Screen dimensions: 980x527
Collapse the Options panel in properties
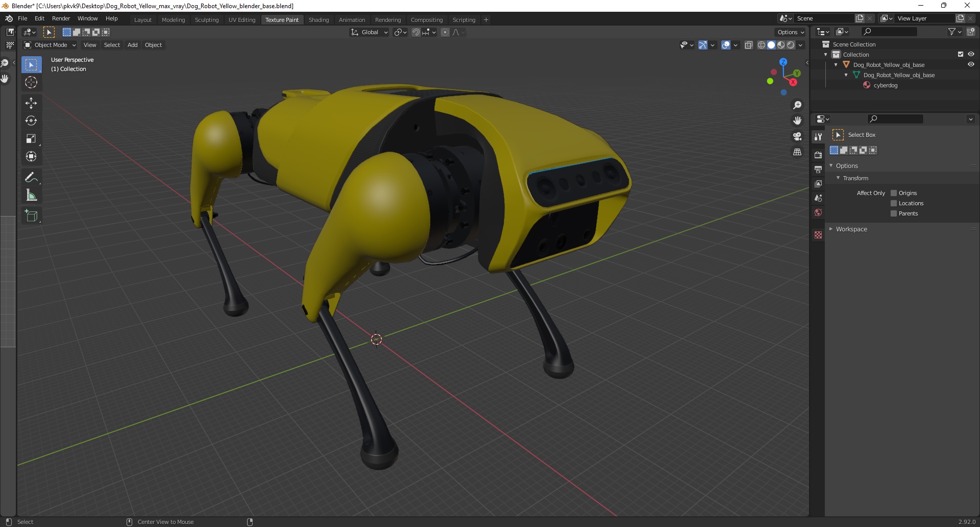point(847,165)
